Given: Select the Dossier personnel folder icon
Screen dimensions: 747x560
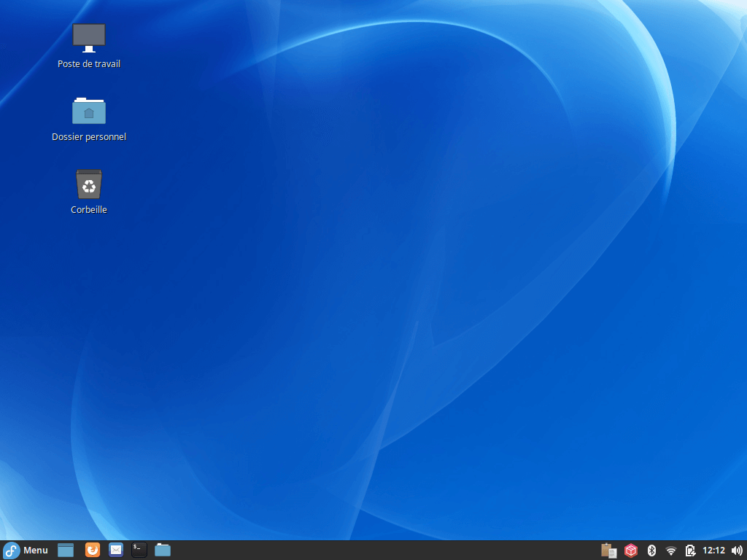Looking at the screenshot, I should (x=88, y=111).
